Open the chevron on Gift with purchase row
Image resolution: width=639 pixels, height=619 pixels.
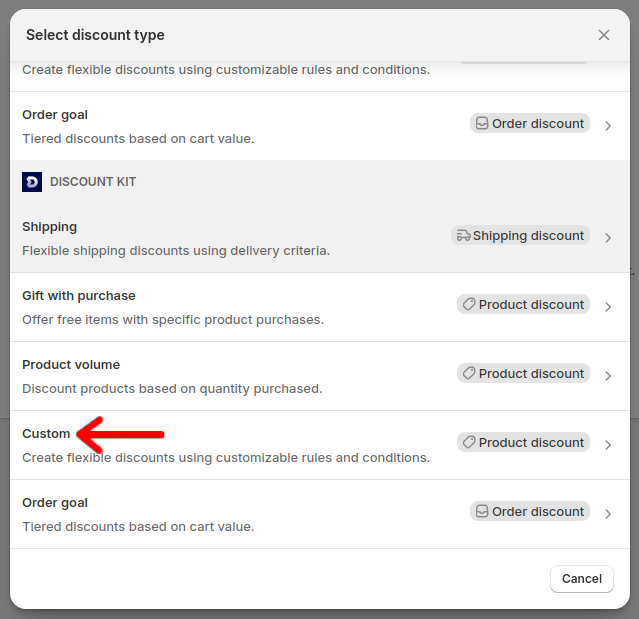(608, 306)
